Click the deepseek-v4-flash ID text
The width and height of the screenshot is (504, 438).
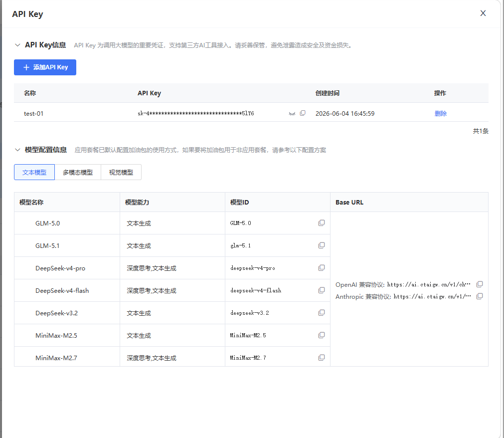point(256,290)
